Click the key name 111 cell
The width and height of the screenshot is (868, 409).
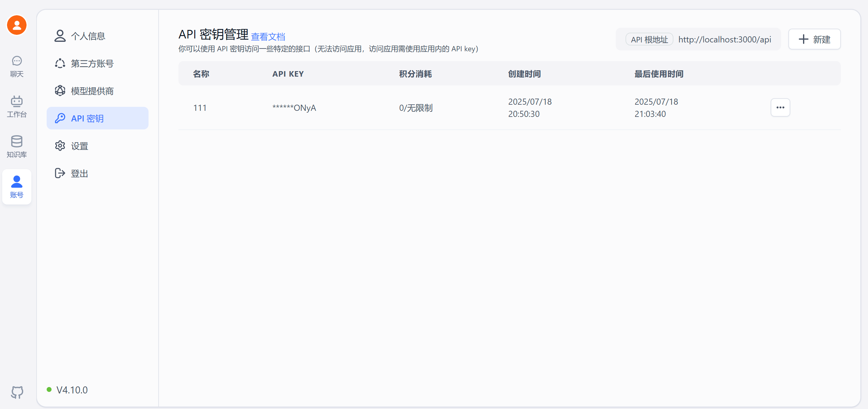click(200, 108)
